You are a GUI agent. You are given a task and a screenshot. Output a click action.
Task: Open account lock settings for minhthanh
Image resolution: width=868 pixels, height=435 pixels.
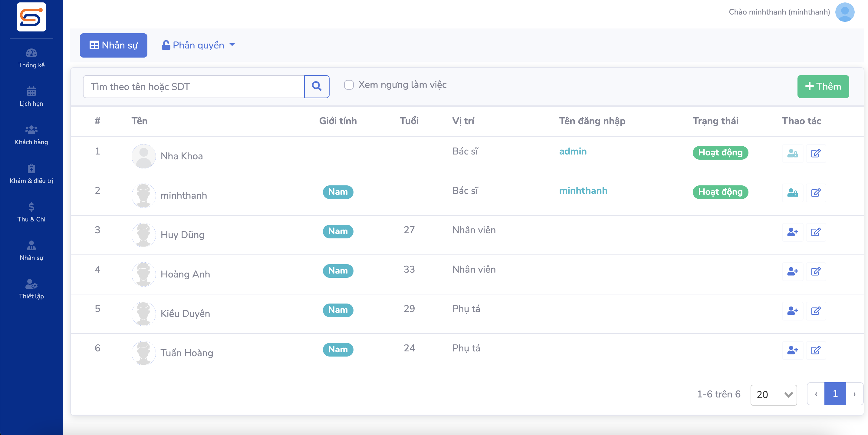coord(792,193)
